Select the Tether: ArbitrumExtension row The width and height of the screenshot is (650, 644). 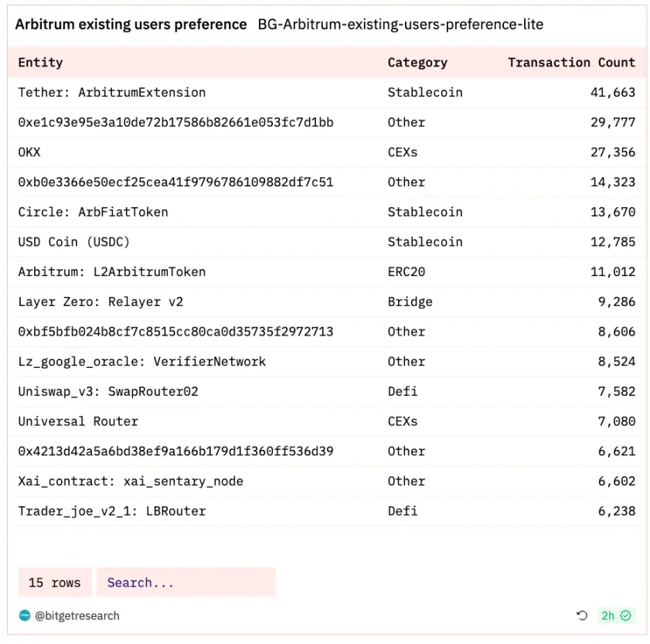point(112,93)
